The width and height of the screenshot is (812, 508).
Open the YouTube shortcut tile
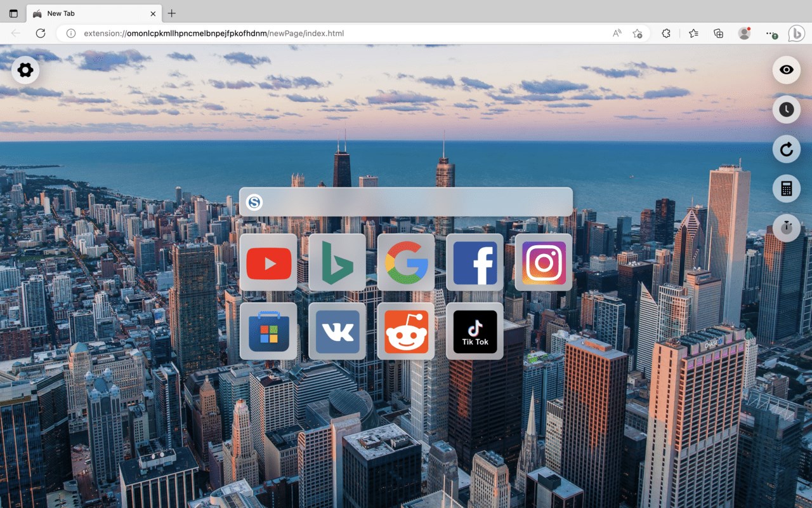[x=268, y=262]
